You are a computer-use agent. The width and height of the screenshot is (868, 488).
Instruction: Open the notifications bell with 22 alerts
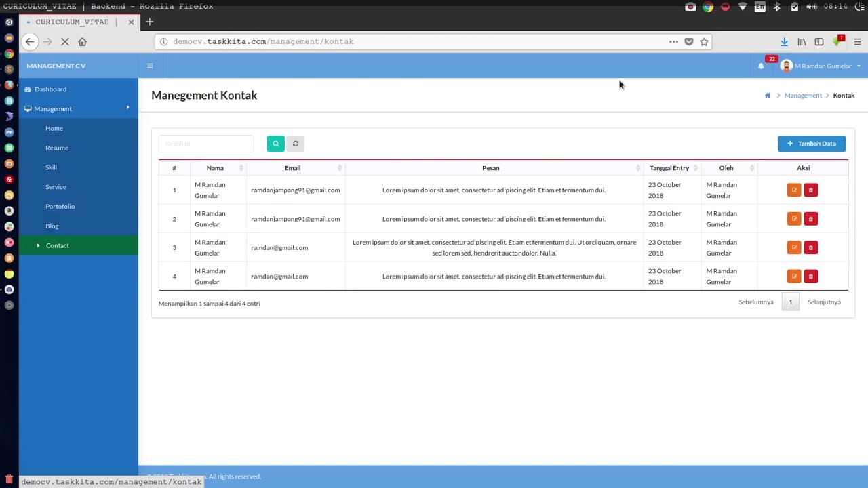pos(761,66)
